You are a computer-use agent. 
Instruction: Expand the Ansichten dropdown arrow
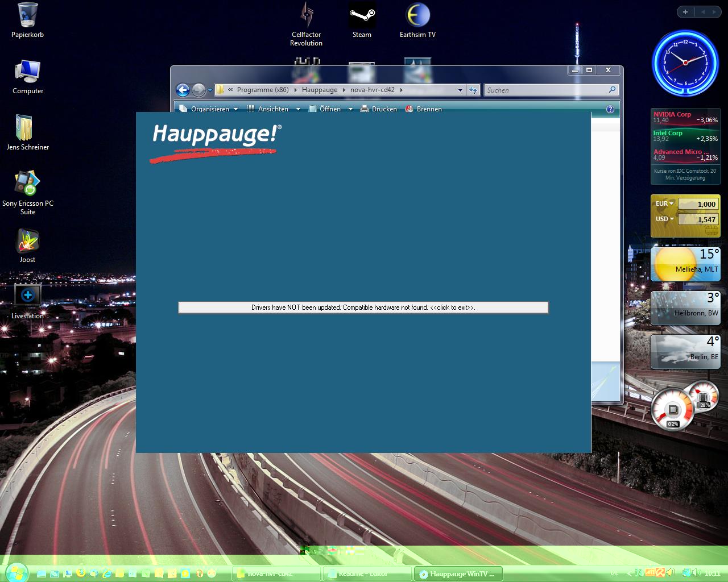pyautogui.click(x=297, y=109)
